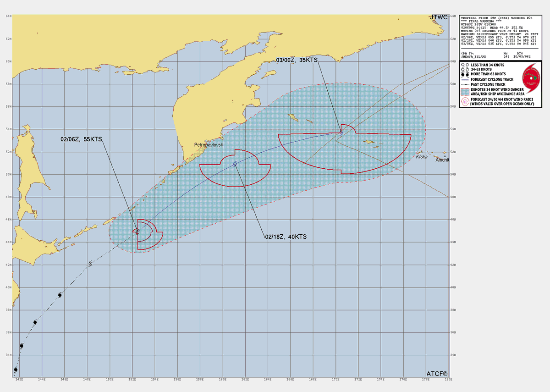This screenshot has height=392, width=550.
Task: Click the '02/18Z, WINDS 040 KTS' forecast line
Action: [x=499, y=41]
